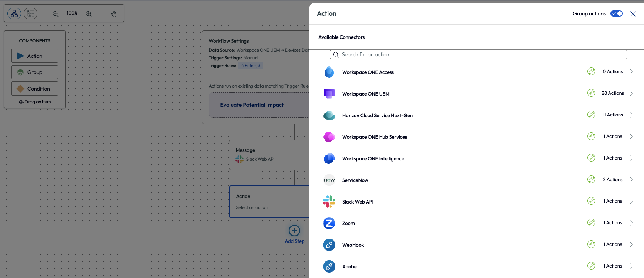Expand the Workspace ONE Access actions chevron

coord(631,72)
